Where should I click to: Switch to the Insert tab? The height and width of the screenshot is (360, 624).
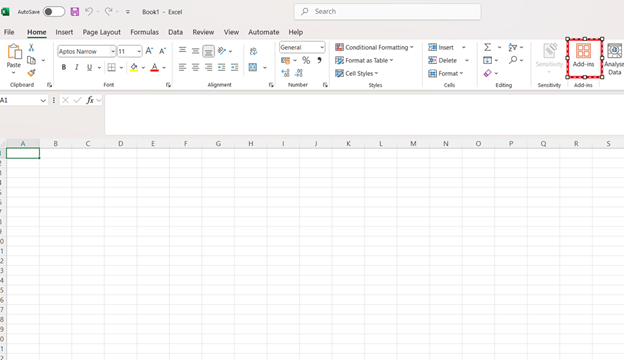64,32
